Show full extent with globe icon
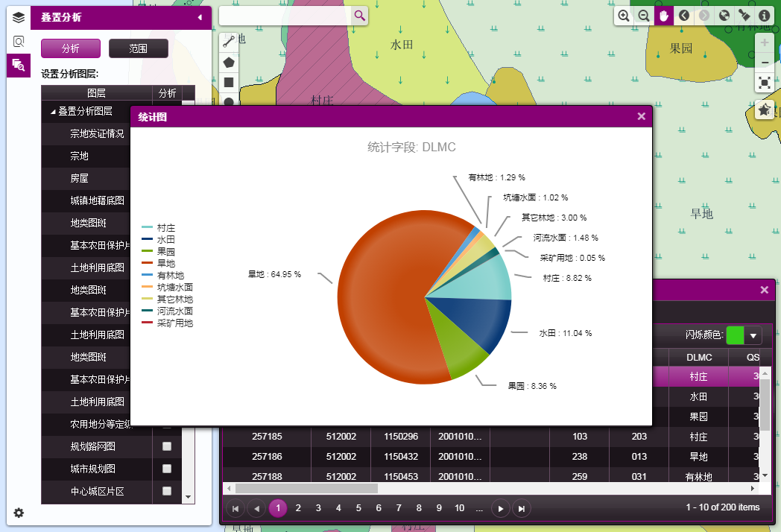This screenshot has height=532, width=781. [x=724, y=16]
